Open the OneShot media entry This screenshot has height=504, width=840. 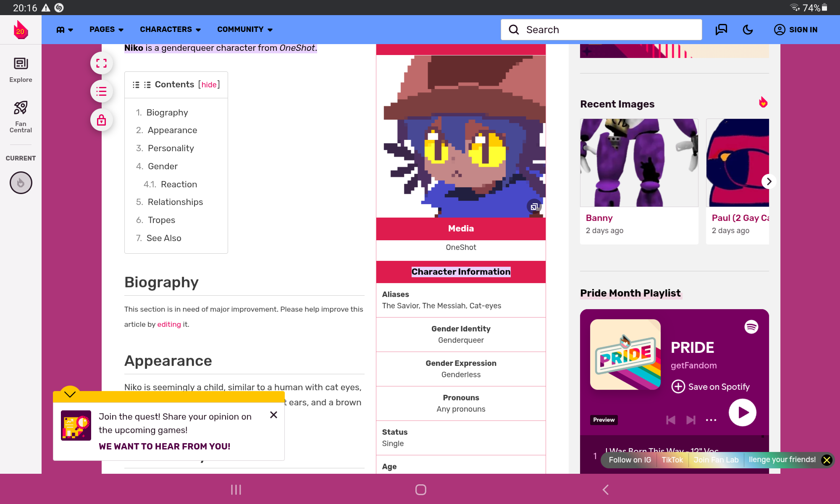(x=461, y=247)
